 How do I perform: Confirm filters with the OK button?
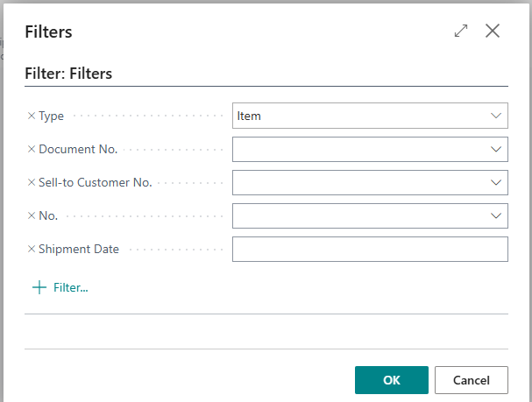391,380
